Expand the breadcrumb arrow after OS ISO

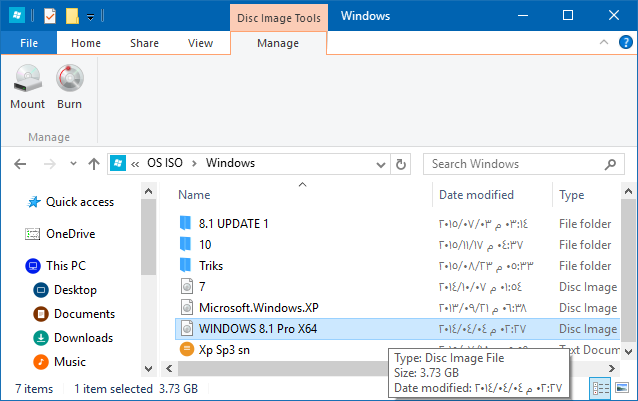point(194,163)
